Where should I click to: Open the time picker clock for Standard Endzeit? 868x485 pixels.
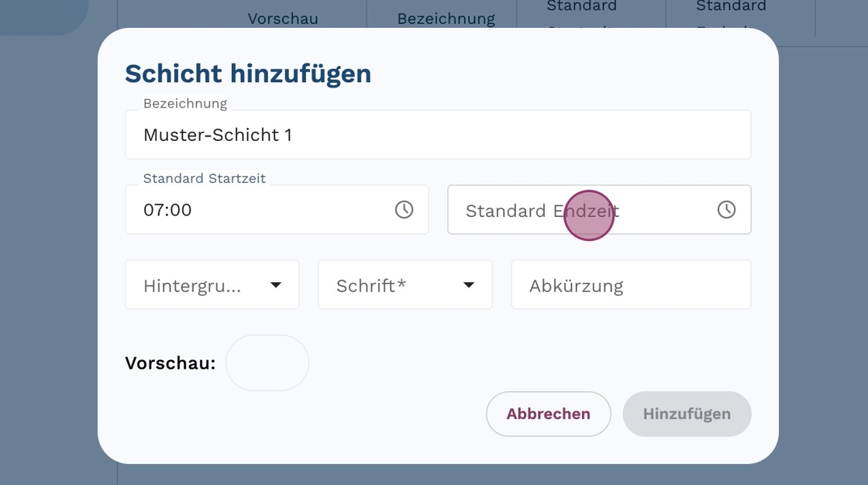726,210
